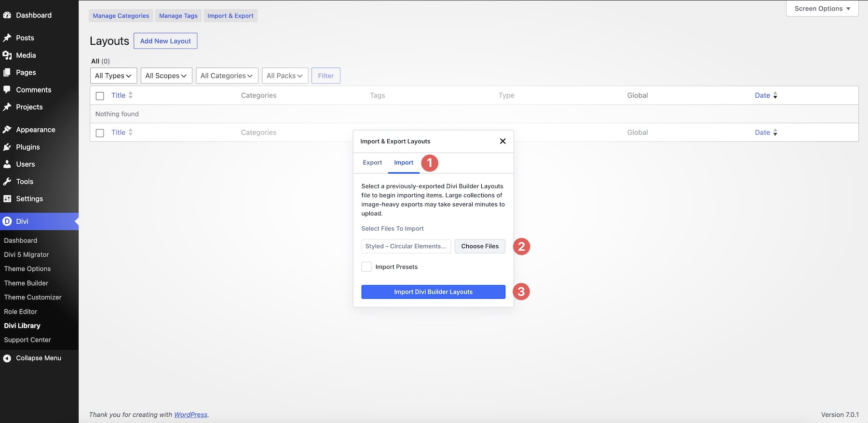This screenshot has height=423, width=868.
Task: Open the All Packs dropdown
Action: point(285,76)
